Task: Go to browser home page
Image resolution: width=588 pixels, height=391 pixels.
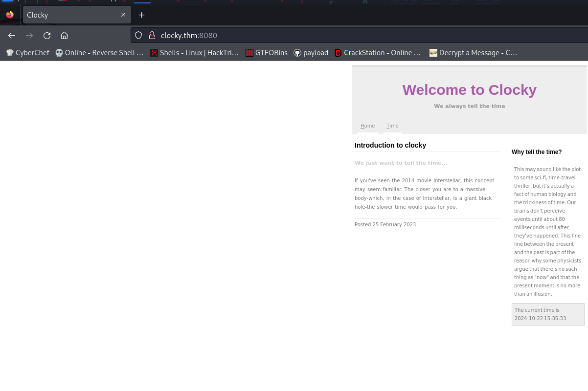Action: (x=64, y=35)
